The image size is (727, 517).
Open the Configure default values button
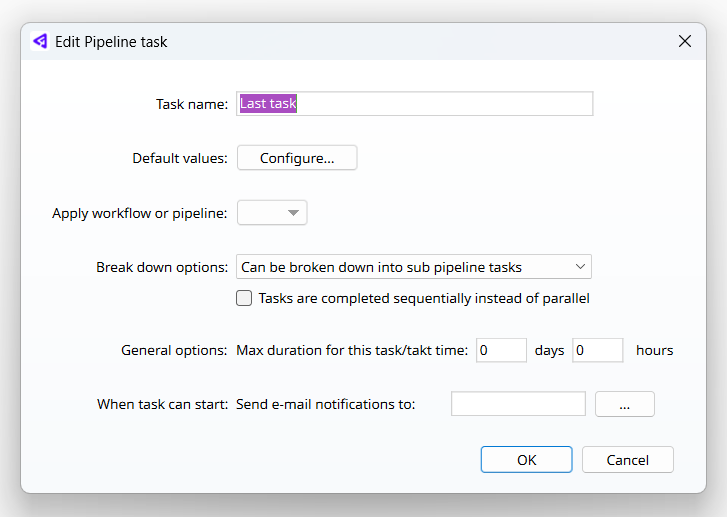[x=297, y=158]
